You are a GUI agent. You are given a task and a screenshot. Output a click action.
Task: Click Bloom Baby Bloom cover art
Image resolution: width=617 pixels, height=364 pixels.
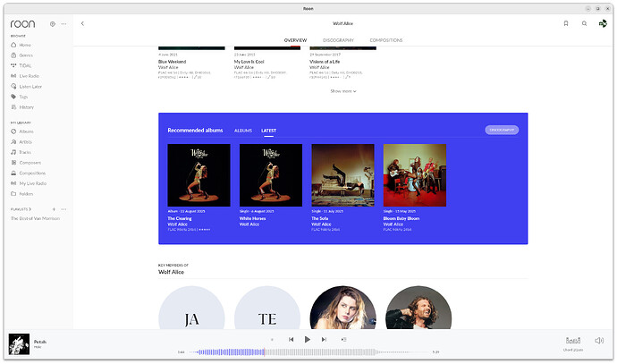415,175
